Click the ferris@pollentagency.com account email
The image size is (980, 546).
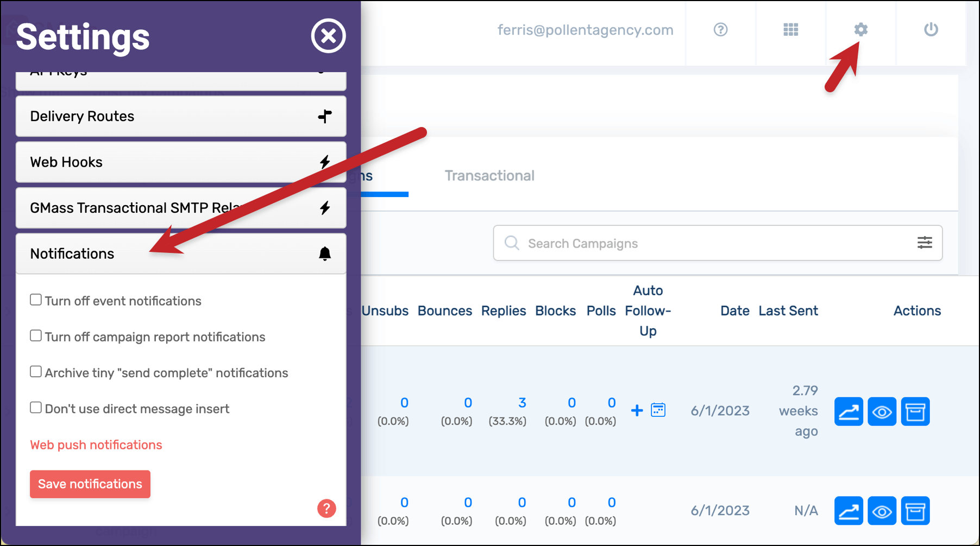585,30
